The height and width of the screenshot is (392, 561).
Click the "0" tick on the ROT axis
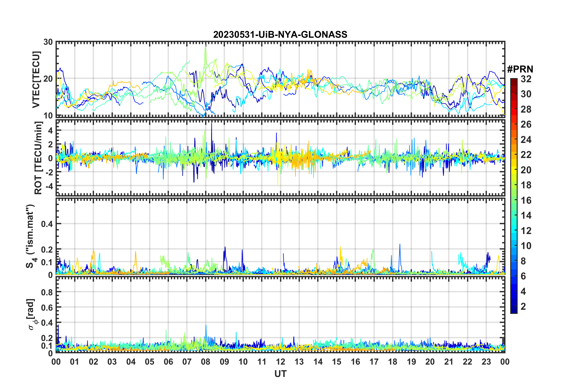point(50,158)
